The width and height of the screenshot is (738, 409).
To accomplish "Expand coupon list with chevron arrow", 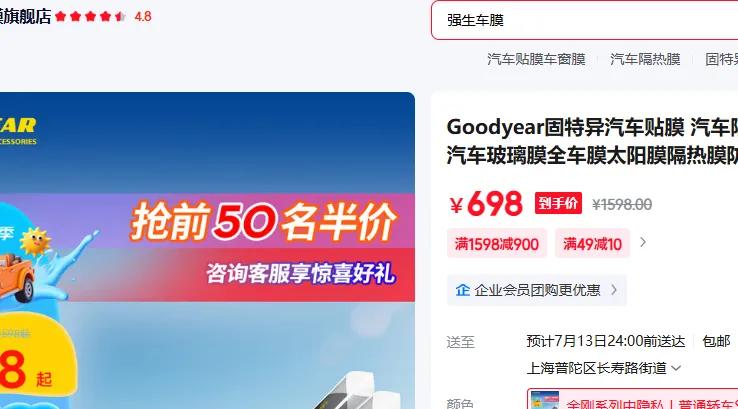I will pyautogui.click(x=643, y=242).
